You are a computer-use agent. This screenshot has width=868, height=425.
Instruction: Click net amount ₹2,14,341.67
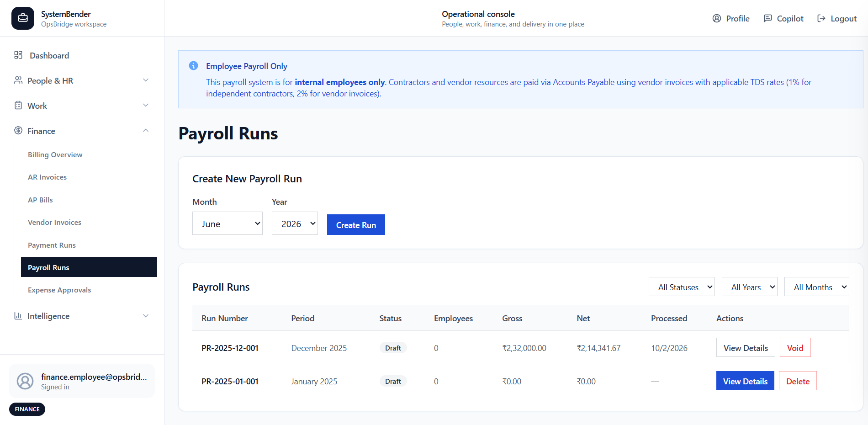(598, 348)
